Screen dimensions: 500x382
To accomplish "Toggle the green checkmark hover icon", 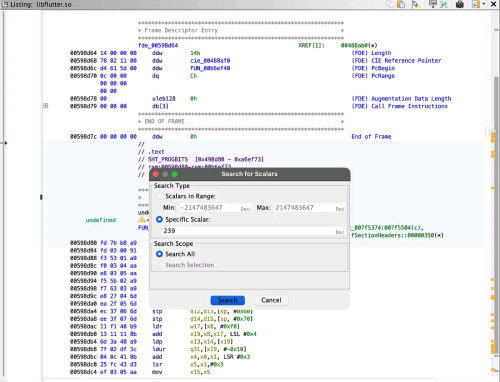I will point(444,4).
